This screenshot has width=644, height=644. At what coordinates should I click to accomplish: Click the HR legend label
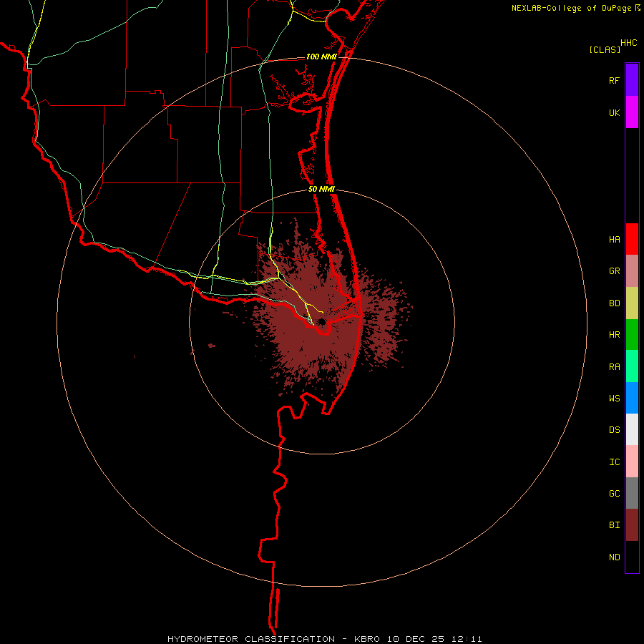coord(614,335)
